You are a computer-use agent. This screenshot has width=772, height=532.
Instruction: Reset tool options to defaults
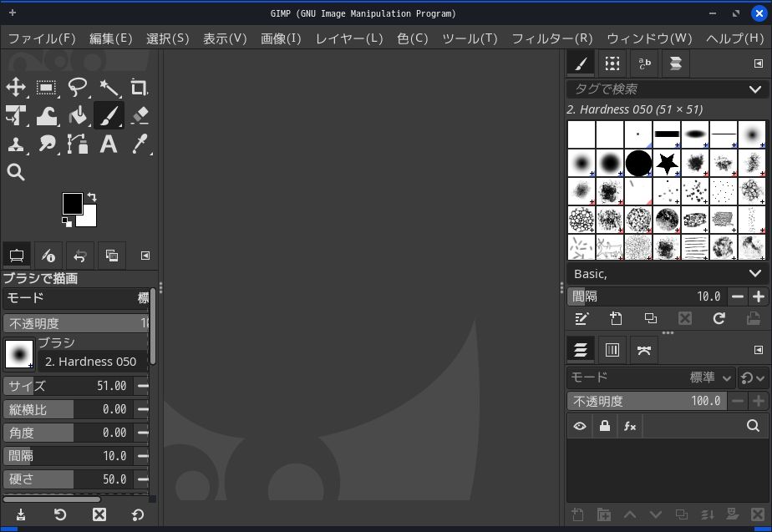(138, 514)
